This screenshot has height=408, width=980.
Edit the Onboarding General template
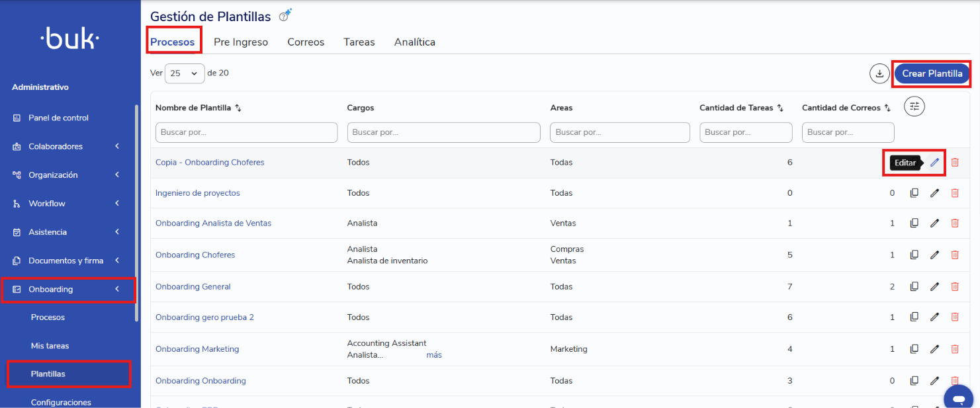(x=934, y=287)
